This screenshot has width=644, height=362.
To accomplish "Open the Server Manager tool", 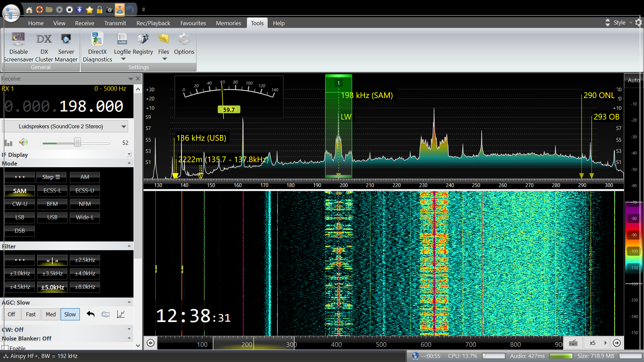I will point(66,39).
